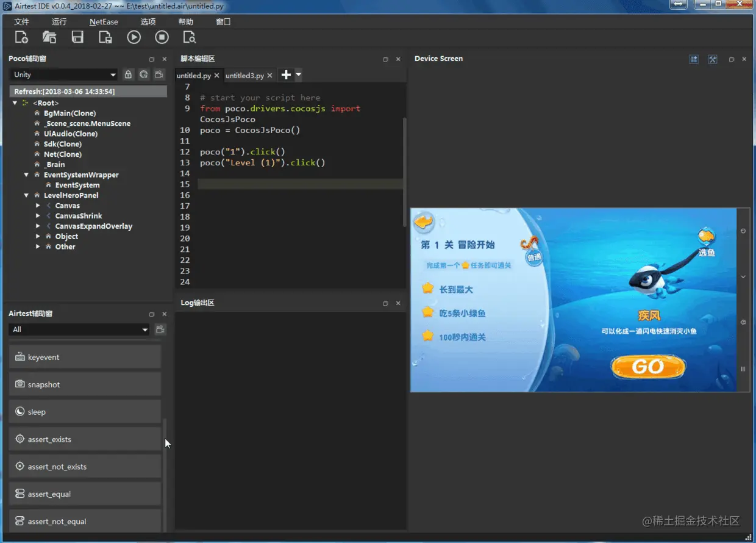Expand the CanvasExpandOverlay tree node
Screen dimensions: 756x543
click(x=38, y=226)
